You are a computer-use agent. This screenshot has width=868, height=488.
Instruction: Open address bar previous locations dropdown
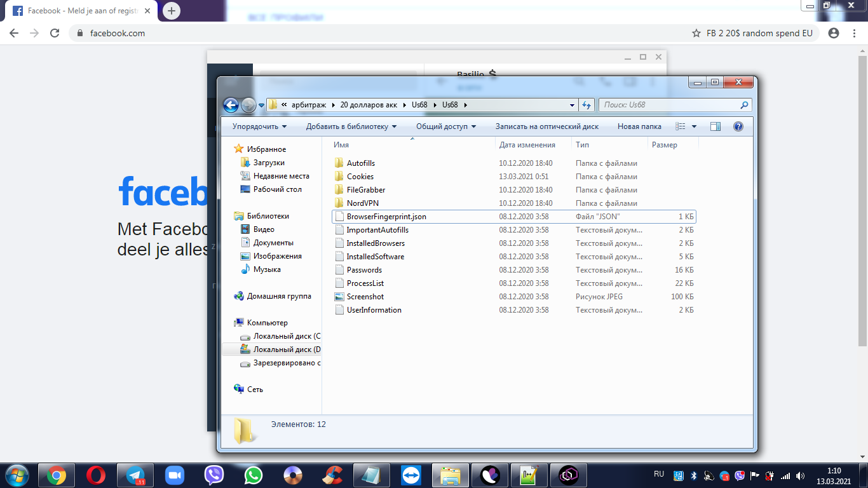572,105
